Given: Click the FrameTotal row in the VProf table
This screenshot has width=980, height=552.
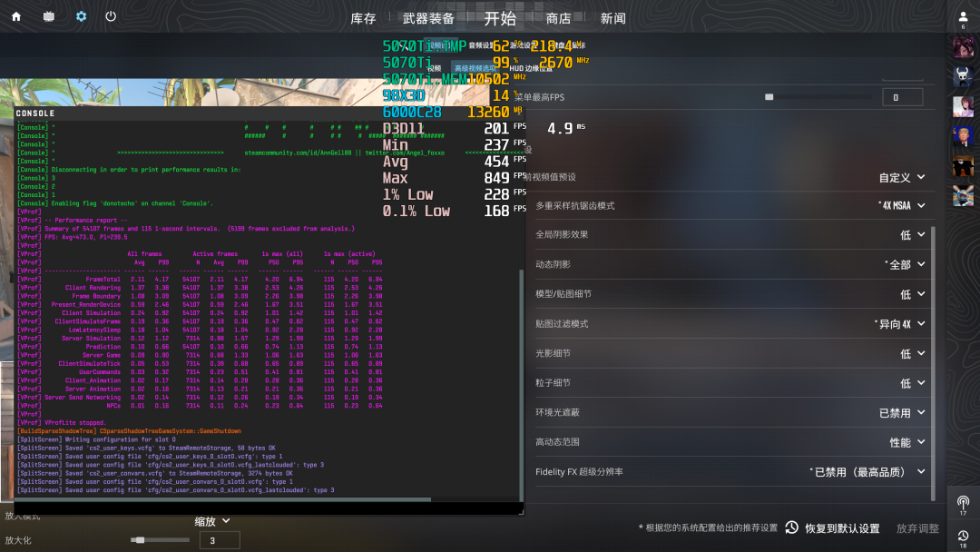Looking at the screenshot, I should (200, 280).
